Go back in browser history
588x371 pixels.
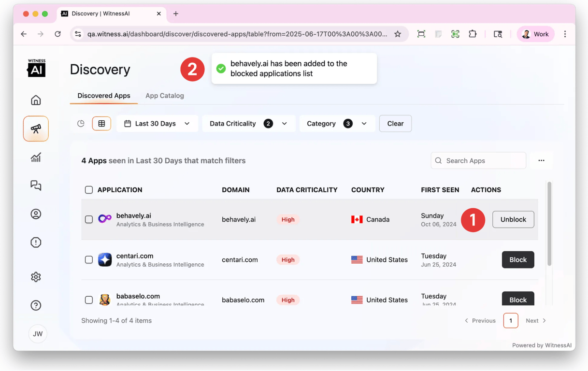(24, 34)
